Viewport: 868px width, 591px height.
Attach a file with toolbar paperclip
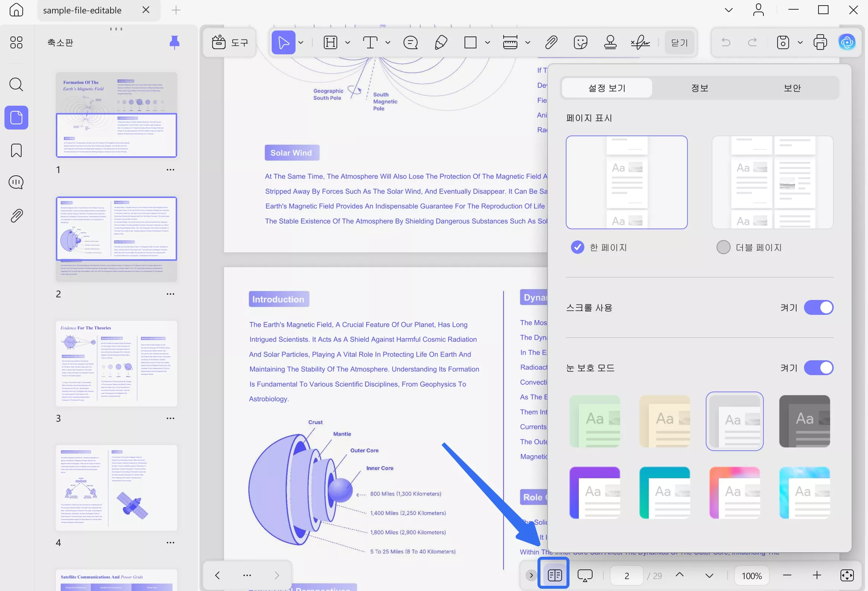tap(551, 42)
